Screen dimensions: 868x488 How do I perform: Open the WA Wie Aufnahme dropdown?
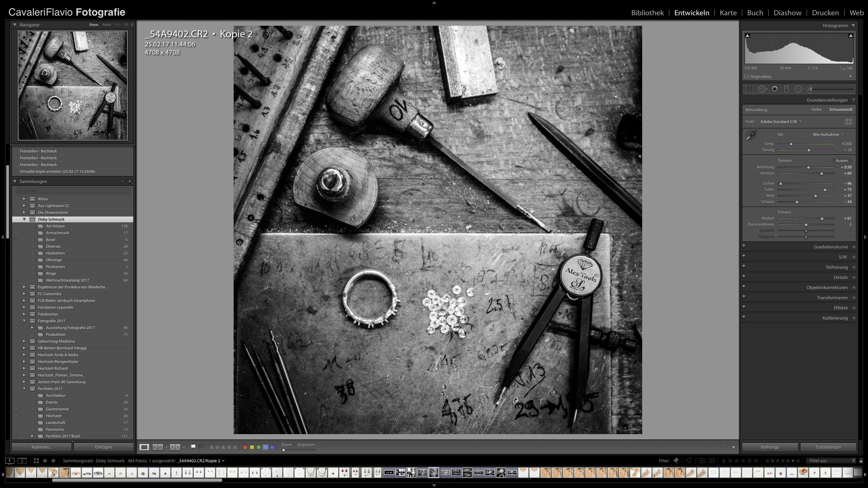(x=828, y=135)
